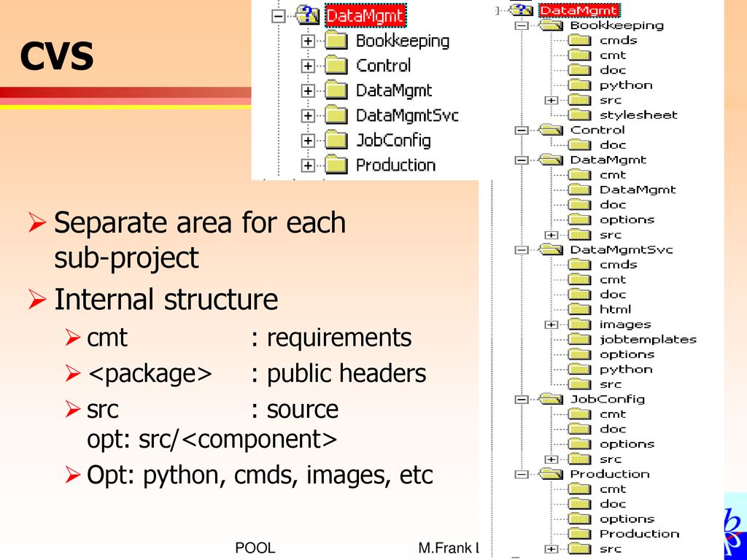The image size is (747, 560).
Task: Expand Control in the collapsed tree
Action: tap(308, 66)
